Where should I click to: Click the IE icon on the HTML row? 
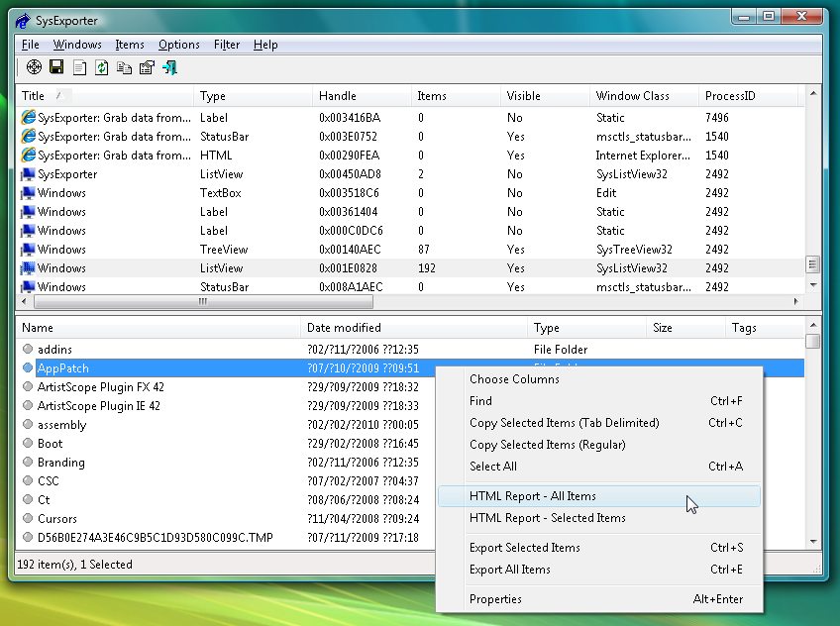[28, 156]
